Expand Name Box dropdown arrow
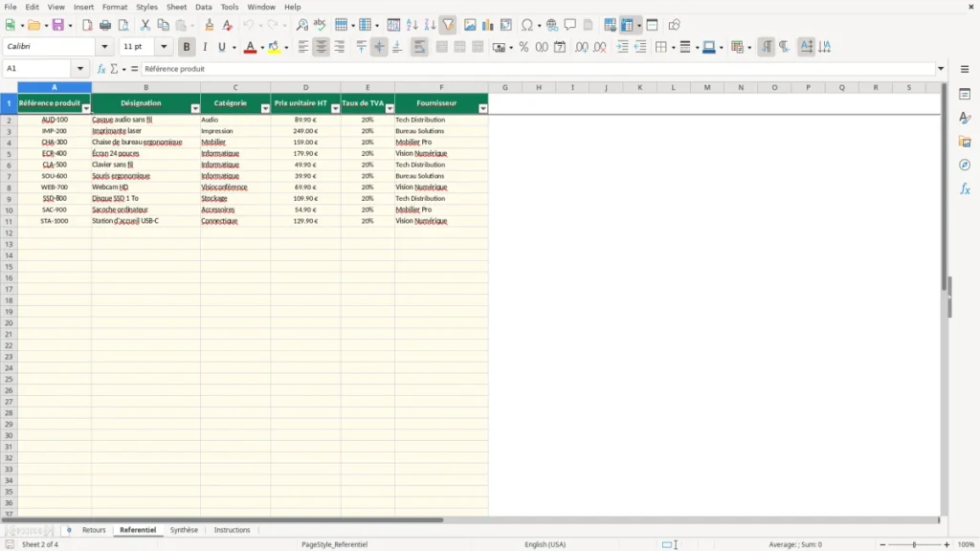Image resolution: width=980 pixels, height=551 pixels. pos(80,69)
